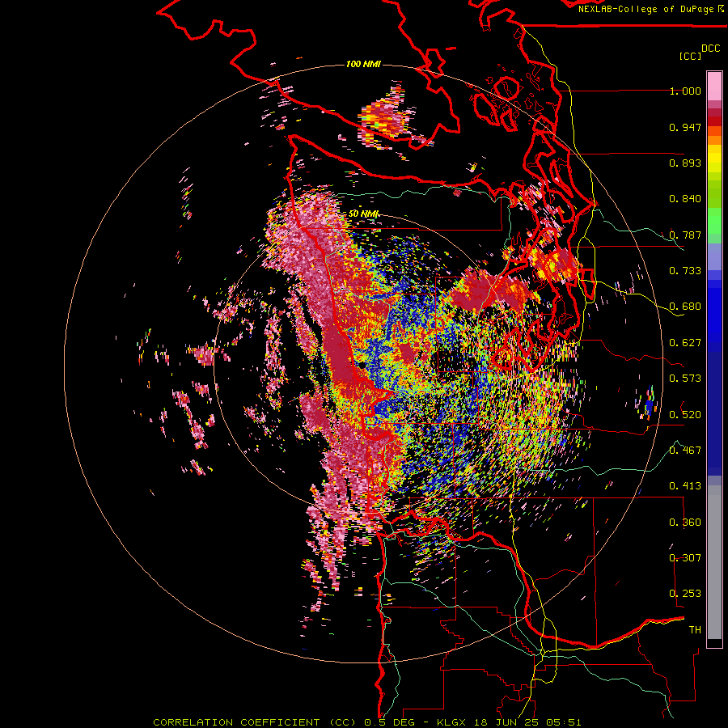Select the 0.947 legend value
The height and width of the screenshot is (728, 728).
click(685, 127)
